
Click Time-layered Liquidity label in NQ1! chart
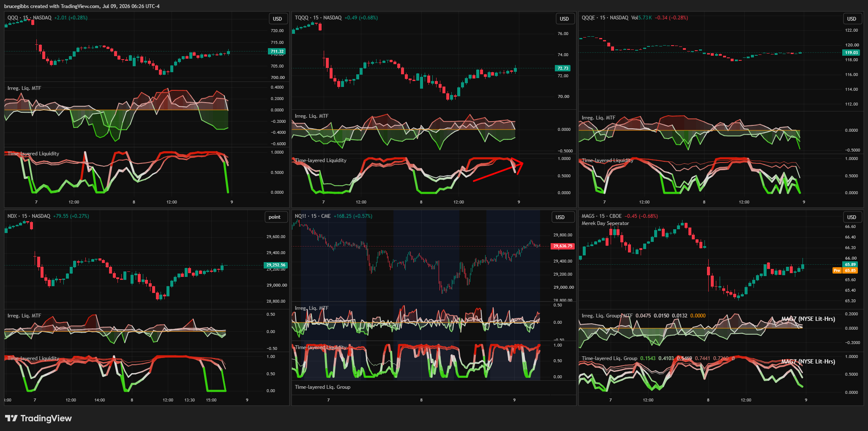(x=321, y=347)
